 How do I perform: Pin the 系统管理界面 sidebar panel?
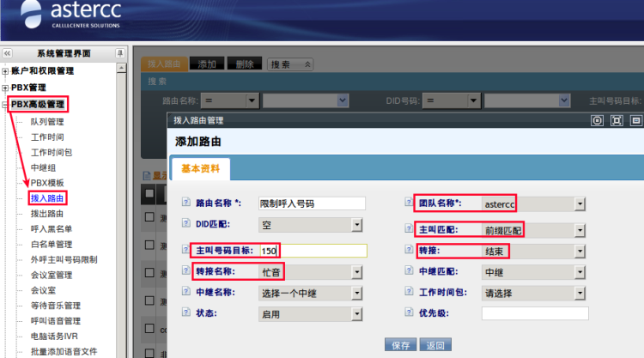point(120,53)
